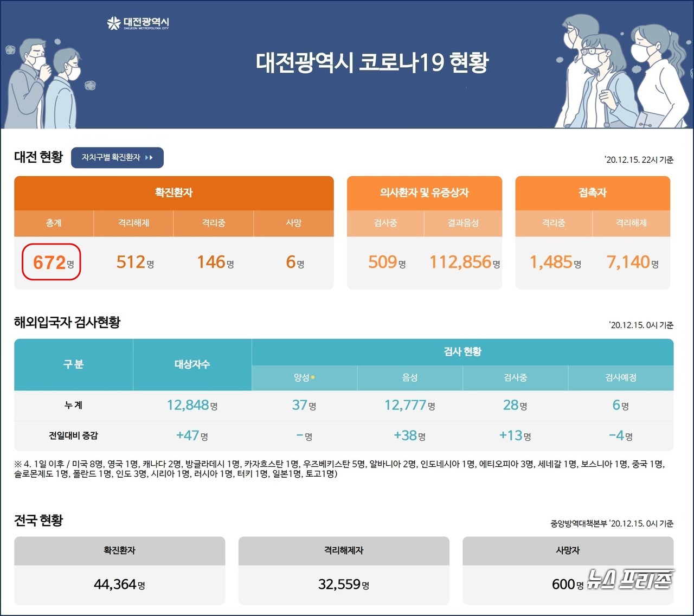Click the 검사예정 column header
694x616 pixels.
pos(621,377)
